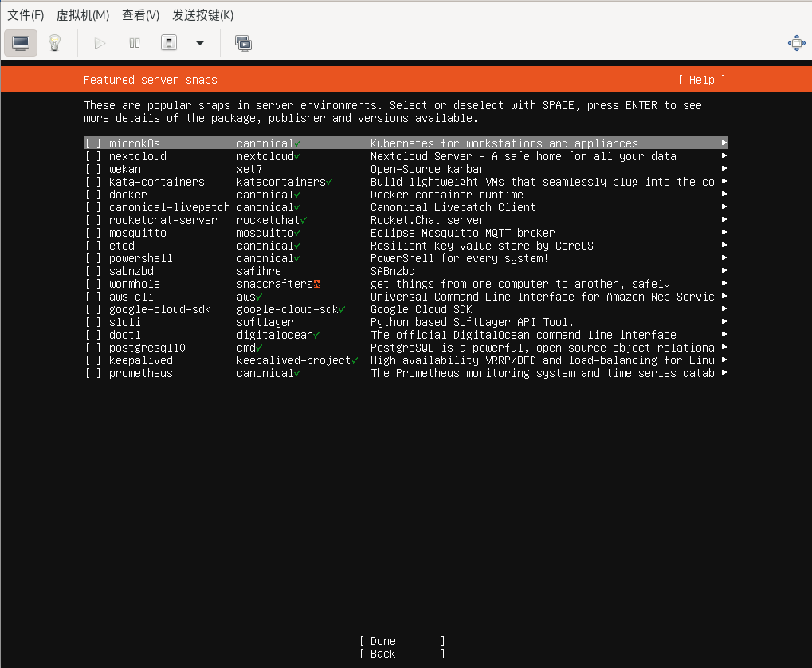Show virtual hardware details lightbulb icon
This screenshot has height=668, width=812.
54,43
